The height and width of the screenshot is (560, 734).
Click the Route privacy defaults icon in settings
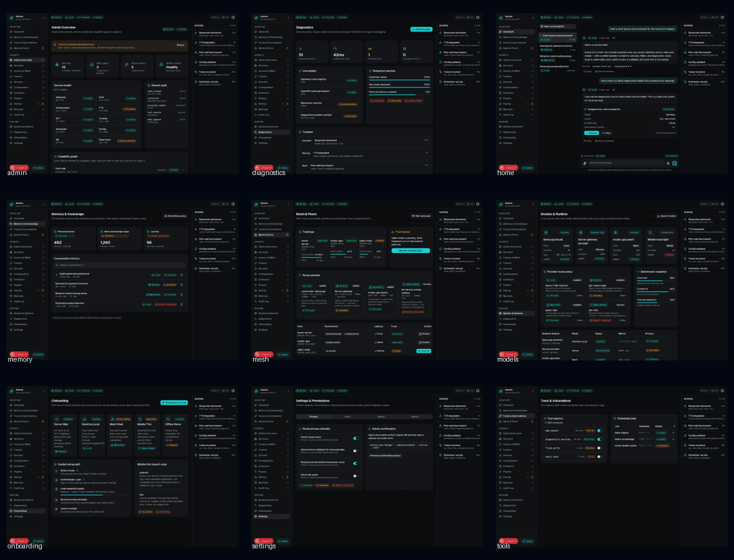click(x=300, y=429)
